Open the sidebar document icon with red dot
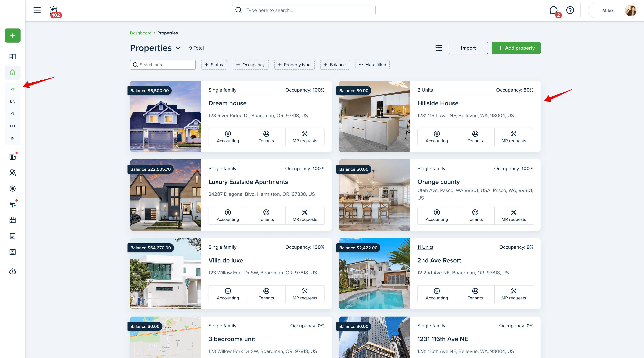Viewport: 644px width, 358px height. point(12,157)
